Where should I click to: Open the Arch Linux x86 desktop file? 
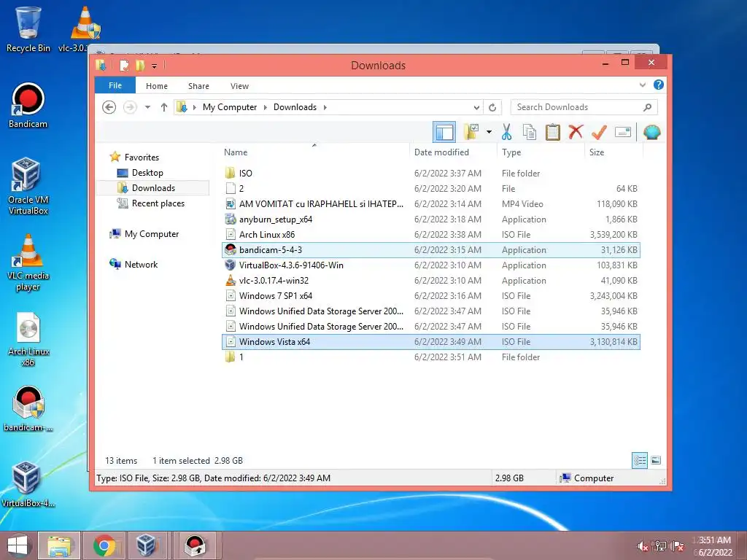28,339
